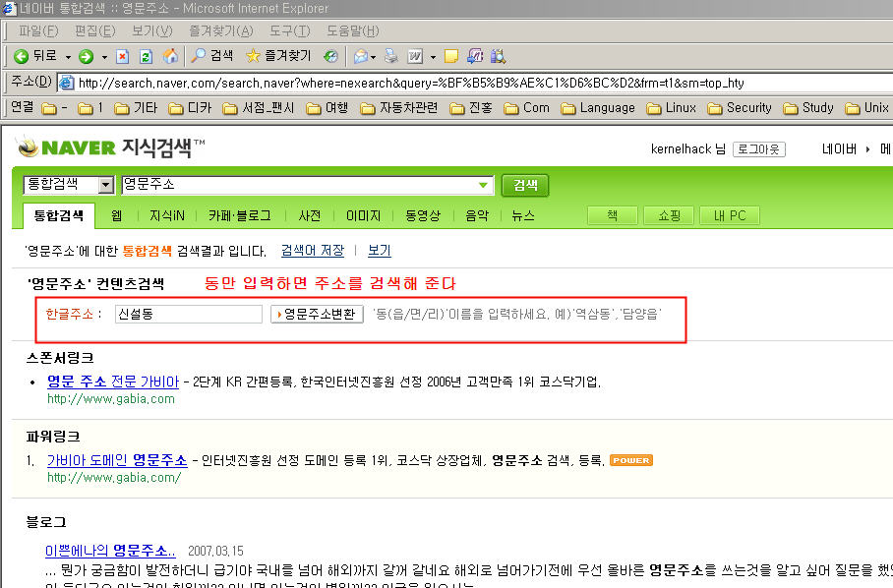Click the Mail envelope icon
Viewport: 893px width, 588px height.
click(x=361, y=56)
